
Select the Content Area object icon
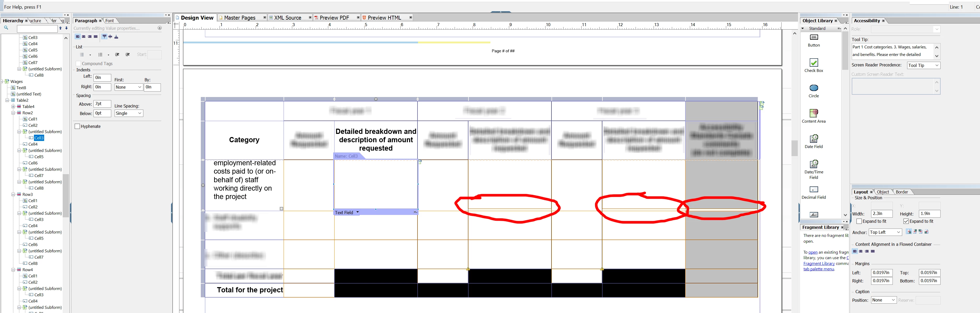(813, 113)
